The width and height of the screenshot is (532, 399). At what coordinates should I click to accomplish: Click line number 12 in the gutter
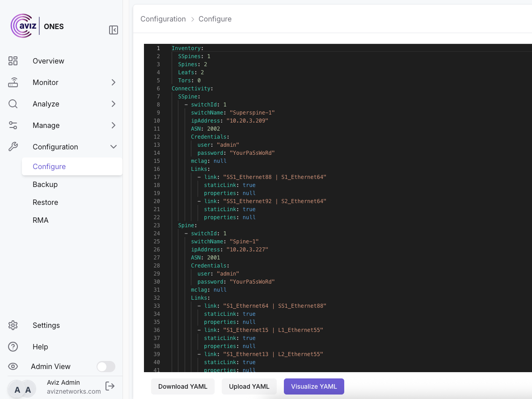157,136
